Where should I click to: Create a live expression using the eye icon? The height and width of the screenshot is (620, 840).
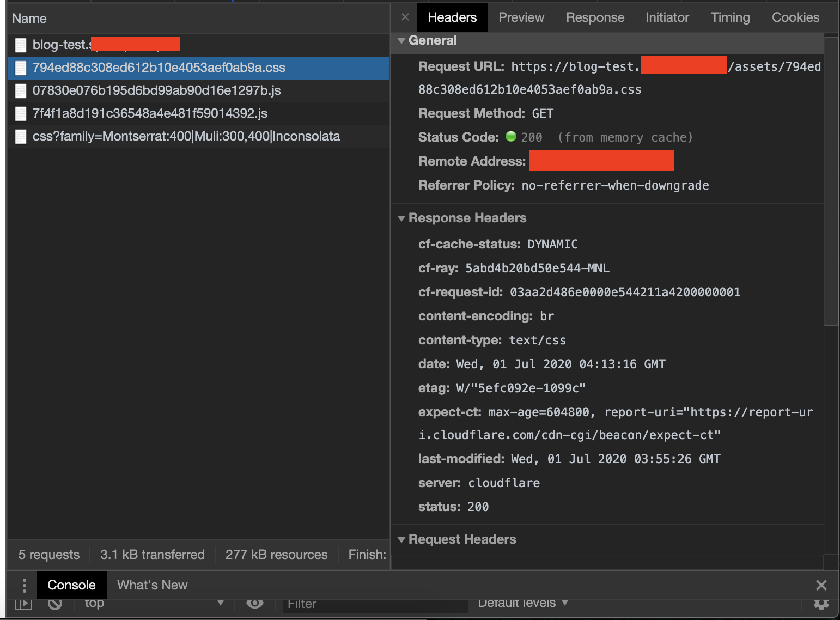pyautogui.click(x=254, y=603)
